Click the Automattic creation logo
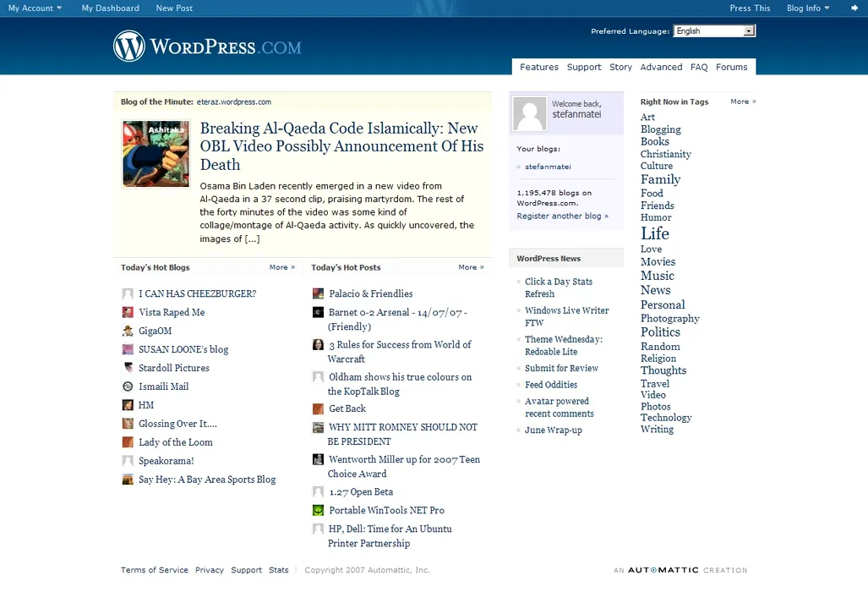The image size is (868, 592). point(680,570)
